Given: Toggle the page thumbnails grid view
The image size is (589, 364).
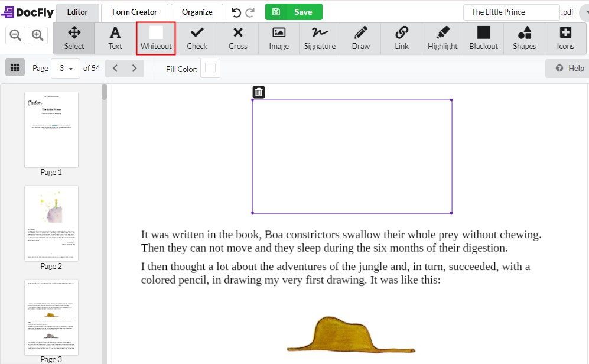Looking at the screenshot, I should (15, 68).
